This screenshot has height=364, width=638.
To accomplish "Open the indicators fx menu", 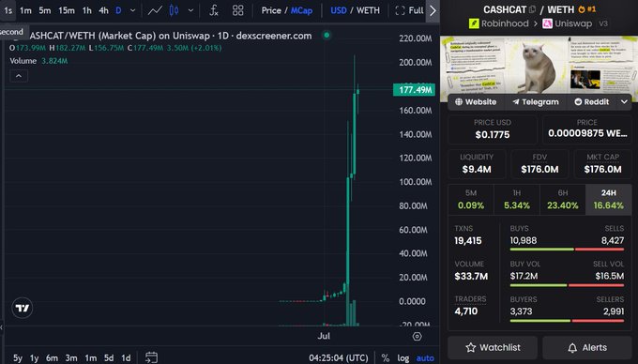I will [x=214, y=10].
